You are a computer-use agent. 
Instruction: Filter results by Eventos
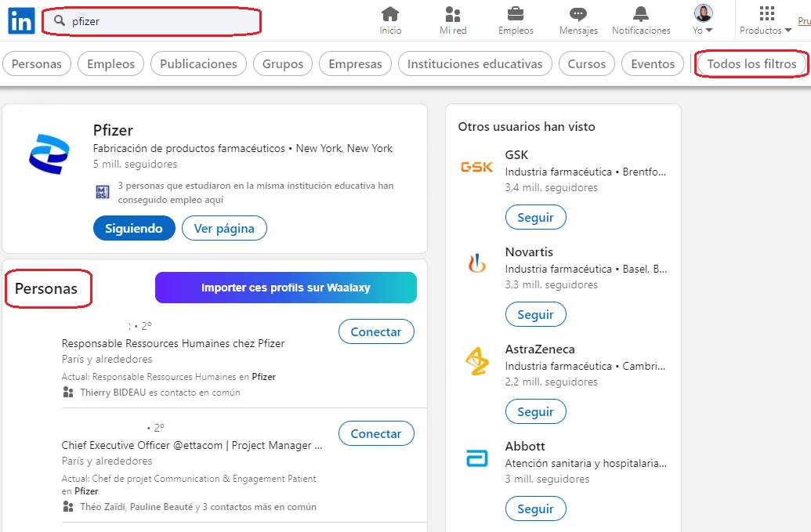tap(653, 63)
